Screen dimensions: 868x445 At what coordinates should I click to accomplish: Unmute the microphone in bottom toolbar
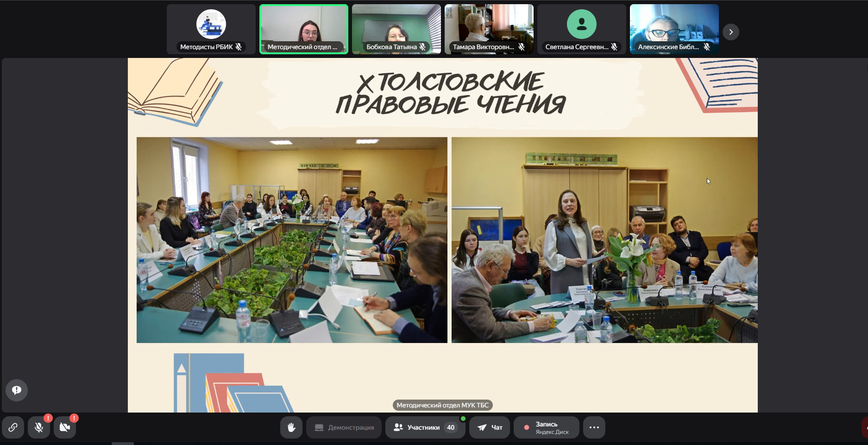click(39, 427)
